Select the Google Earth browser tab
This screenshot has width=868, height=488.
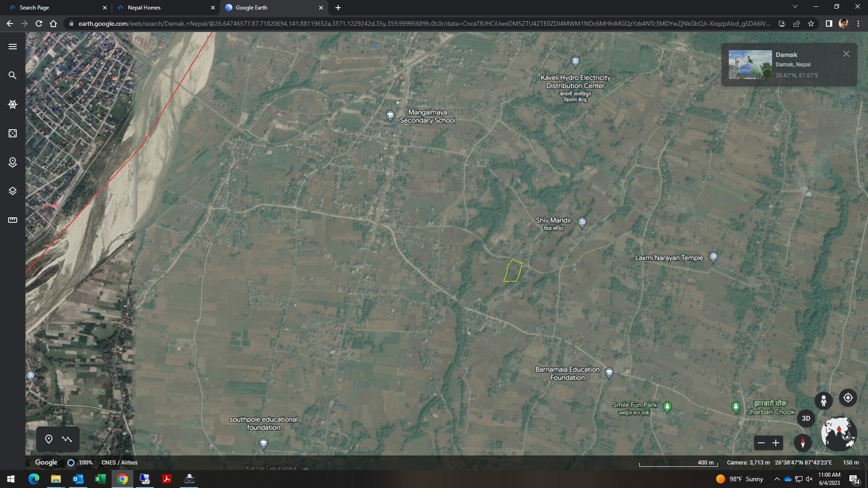[x=274, y=8]
